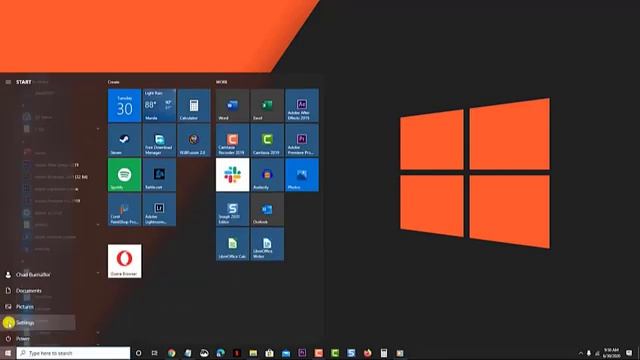This screenshot has height=360, width=640.
Task: Launch the Calculator tile
Action: [194, 105]
